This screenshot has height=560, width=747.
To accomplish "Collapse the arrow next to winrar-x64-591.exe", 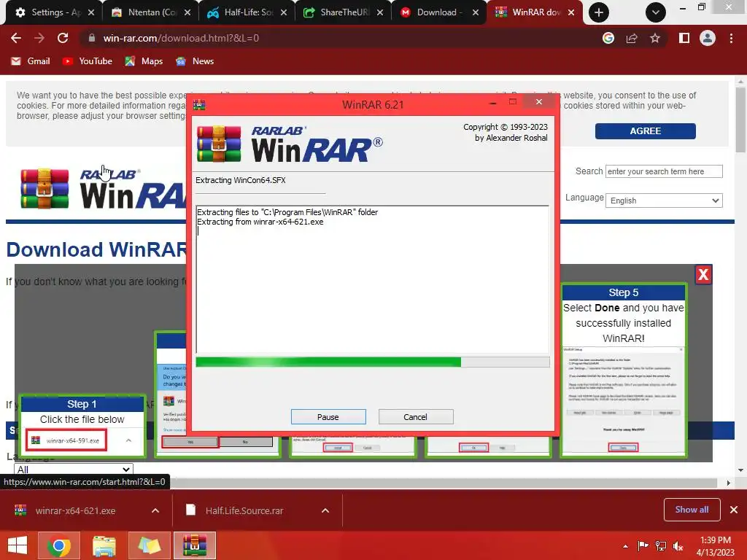I will tap(128, 440).
